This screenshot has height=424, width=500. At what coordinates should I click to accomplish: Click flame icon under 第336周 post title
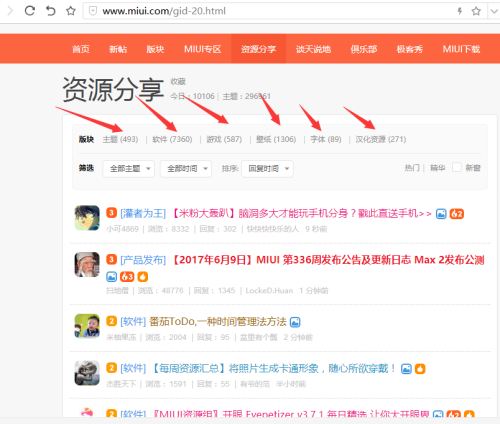click(x=143, y=277)
